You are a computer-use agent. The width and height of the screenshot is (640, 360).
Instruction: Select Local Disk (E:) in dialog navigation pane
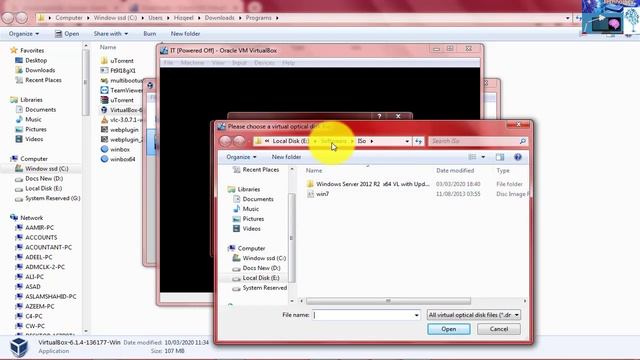[x=256, y=278]
